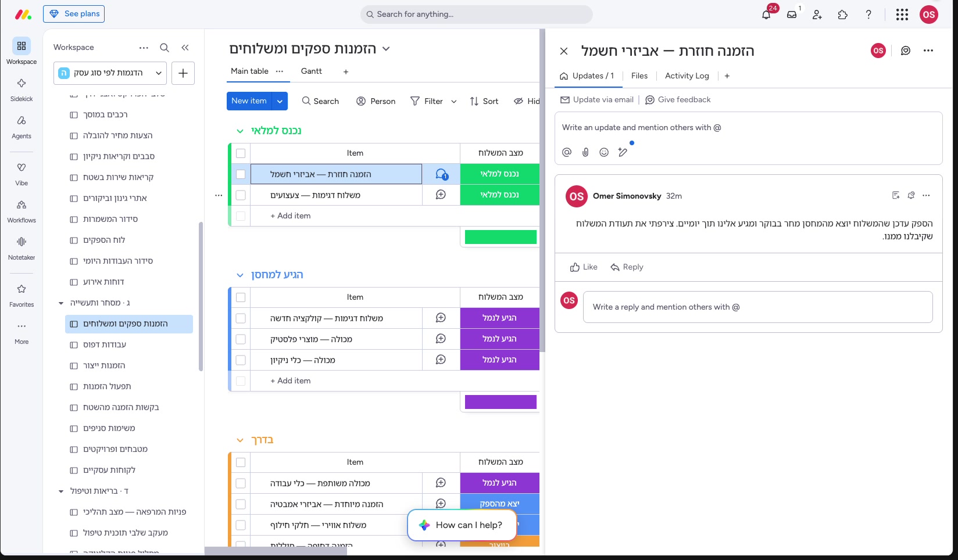Tick the checkbox for מכולה — מוצרי פלסטיק
Image resolution: width=958 pixels, height=560 pixels.
pyautogui.click(x=241, y=339)
